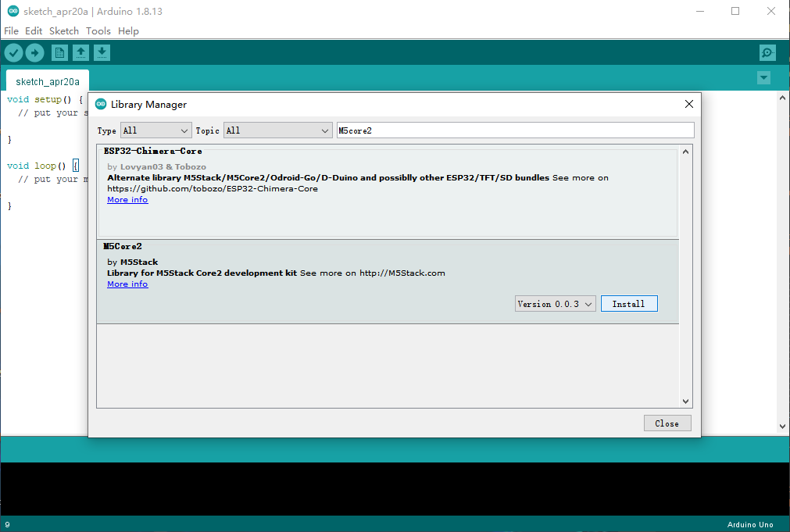Screen dimensions: 790x532
Task: Click the Library Manager dialog logo icon
Action: click(x=101, y=104)
